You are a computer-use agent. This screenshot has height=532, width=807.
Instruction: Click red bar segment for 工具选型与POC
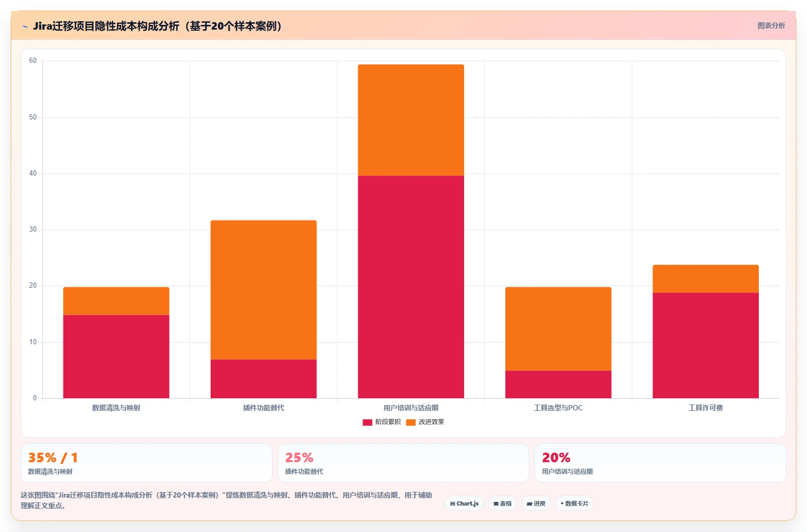pyautogui.click(x=558, y=384)
